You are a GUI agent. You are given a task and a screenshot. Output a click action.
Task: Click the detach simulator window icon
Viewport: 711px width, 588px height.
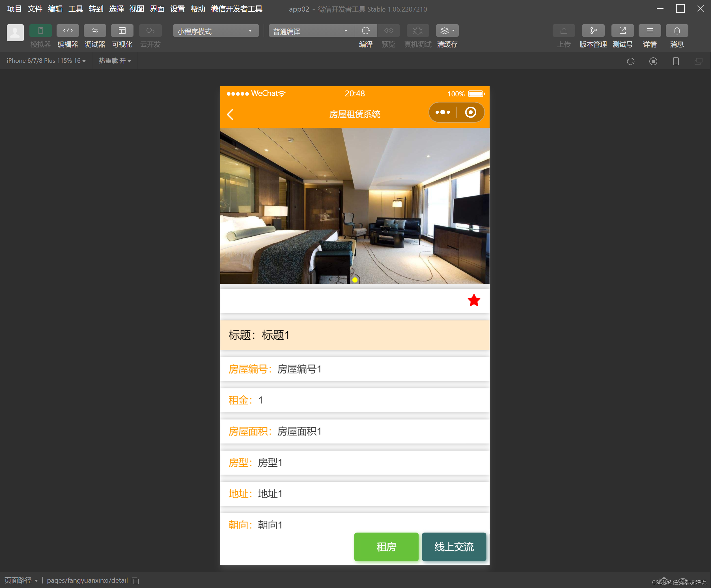[x=698, y=61]
